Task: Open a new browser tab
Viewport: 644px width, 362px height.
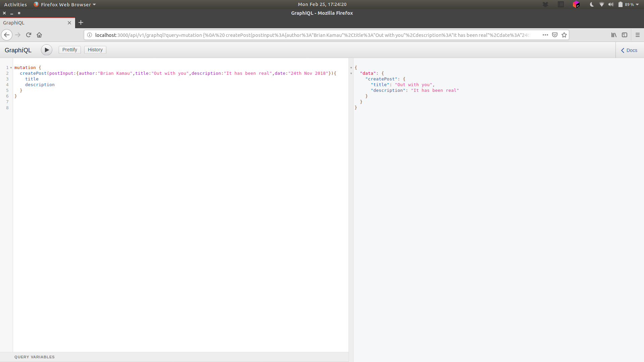Action: point(81,22)
